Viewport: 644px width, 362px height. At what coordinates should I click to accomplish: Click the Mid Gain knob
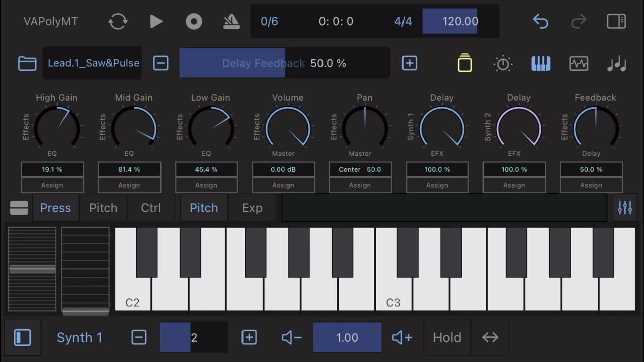coord(134,127)
